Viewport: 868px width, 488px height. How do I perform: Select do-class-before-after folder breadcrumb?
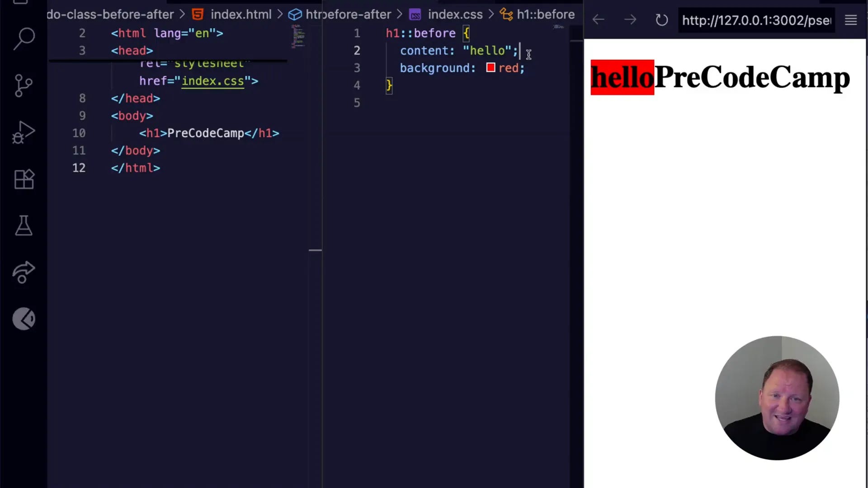pyautogui.click(x=110, y=14)
